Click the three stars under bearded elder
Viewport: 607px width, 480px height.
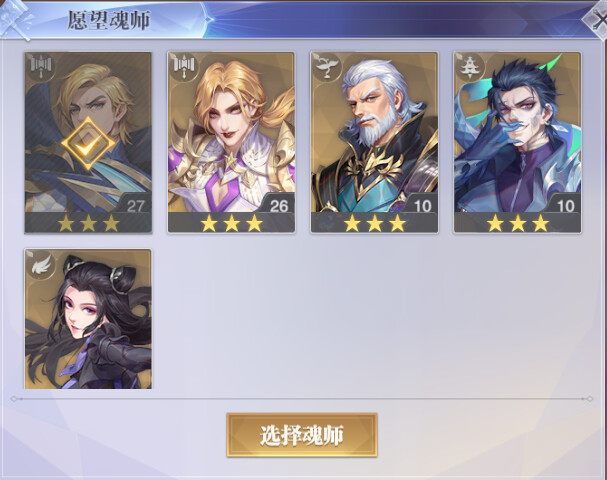(375, 223)
